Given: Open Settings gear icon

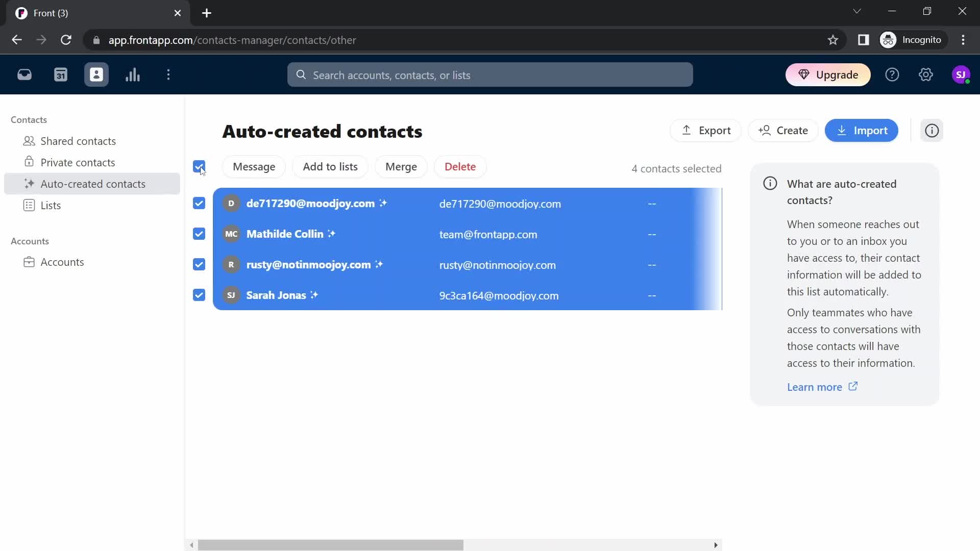Looking at the screenshot, I should [x=925, y=74].
